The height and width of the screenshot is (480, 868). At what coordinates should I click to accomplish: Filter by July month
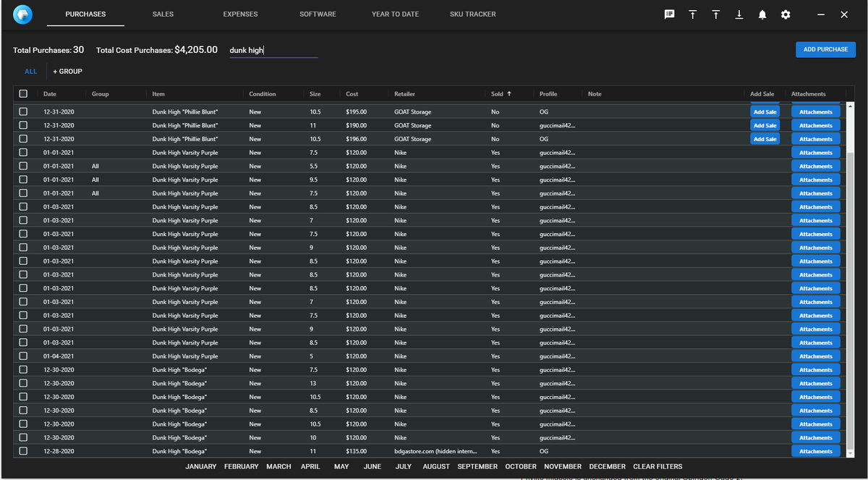[404, 466]
